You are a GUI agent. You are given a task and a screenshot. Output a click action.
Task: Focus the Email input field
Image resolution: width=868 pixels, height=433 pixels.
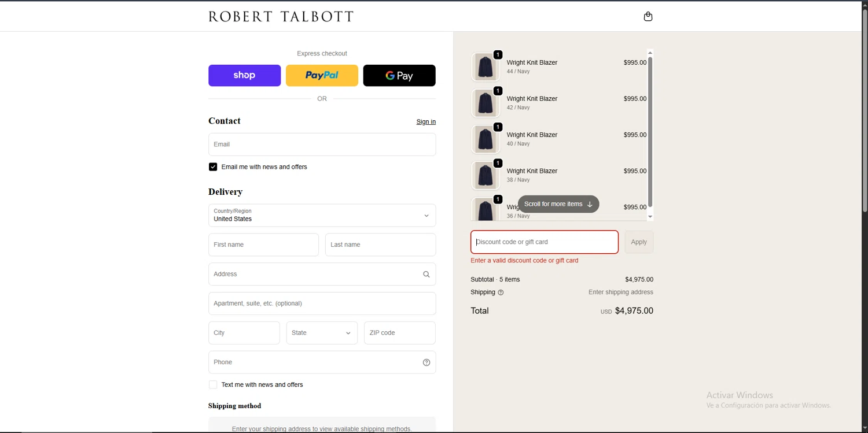tap(322, 145)
